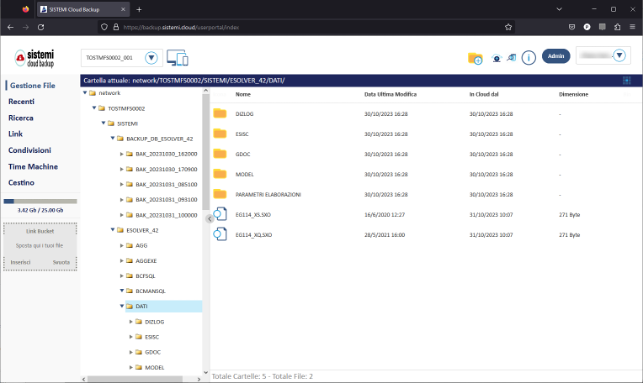Expand the AGGEXE tree node

(122, 261)
